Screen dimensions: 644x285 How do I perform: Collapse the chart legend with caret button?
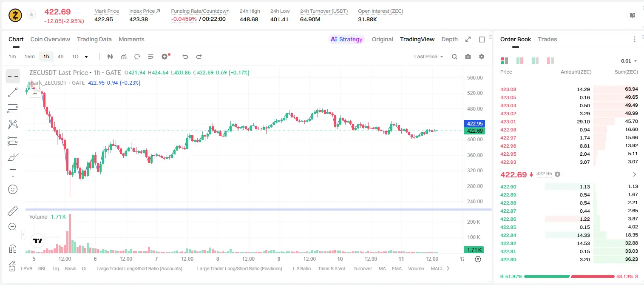[35, 93]
